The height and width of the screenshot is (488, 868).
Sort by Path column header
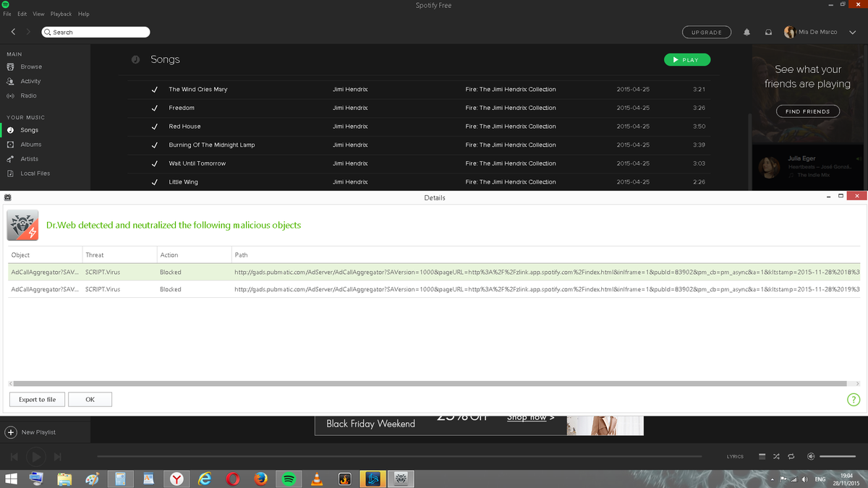545,255
